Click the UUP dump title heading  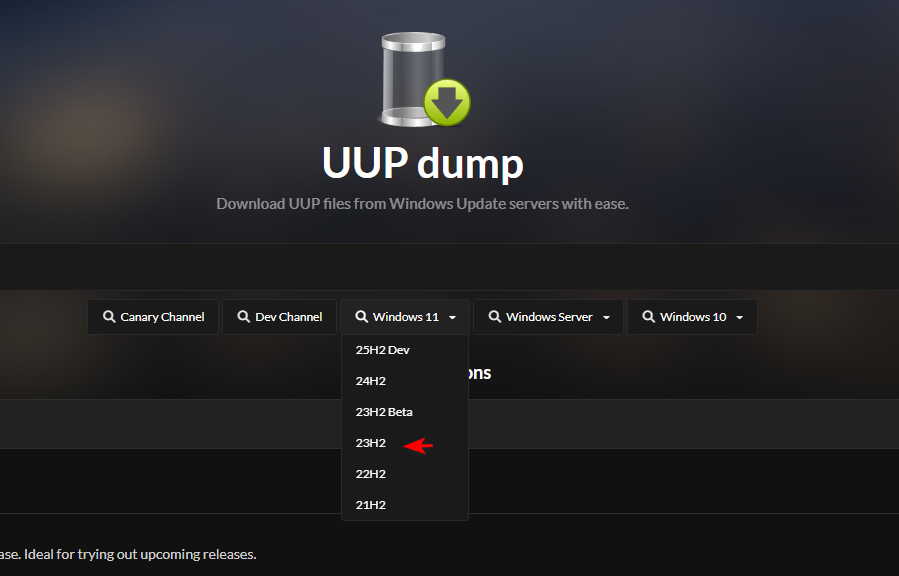click(423, 163)
